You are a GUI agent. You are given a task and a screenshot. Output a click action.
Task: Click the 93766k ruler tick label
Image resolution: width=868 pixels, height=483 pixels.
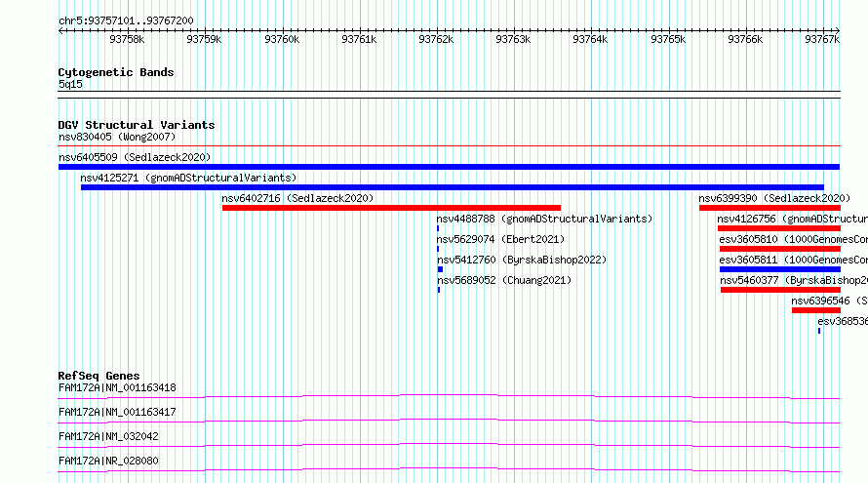744,39
